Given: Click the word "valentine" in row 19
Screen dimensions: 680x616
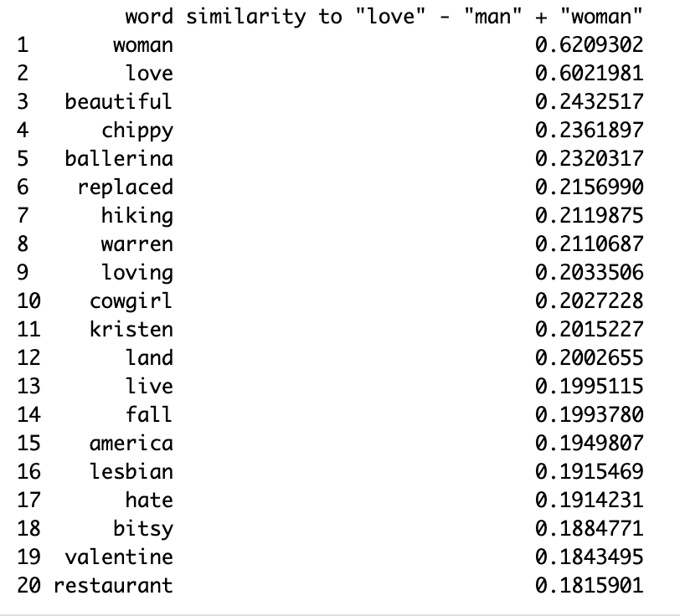Looking at the screenshot, I should click(x=118, y=557).
